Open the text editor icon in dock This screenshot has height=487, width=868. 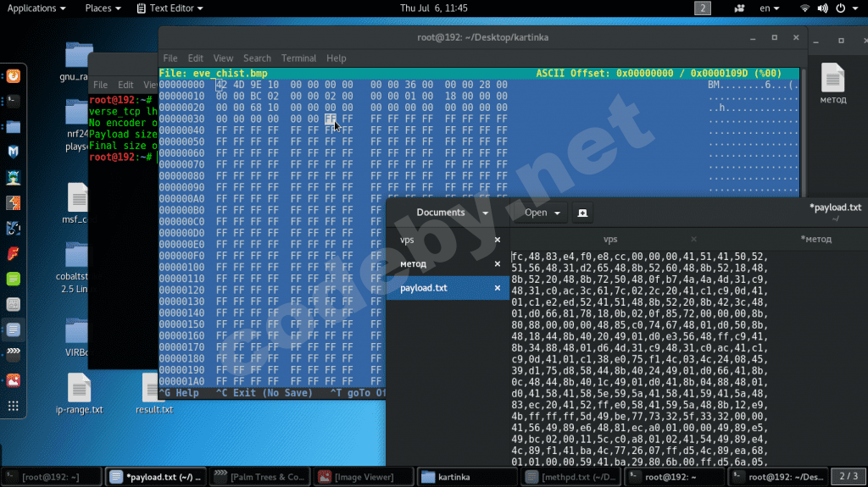(x=14, y=329)
